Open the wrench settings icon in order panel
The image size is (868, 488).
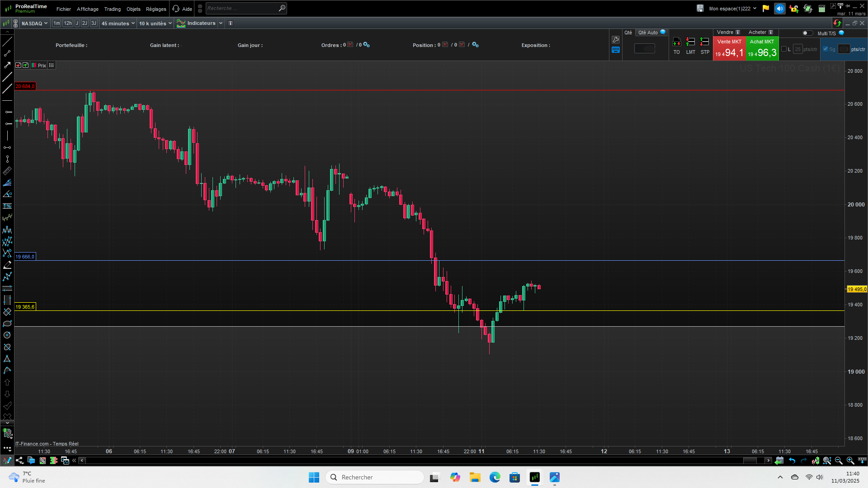pyautogui.click(x=616, y=40)
